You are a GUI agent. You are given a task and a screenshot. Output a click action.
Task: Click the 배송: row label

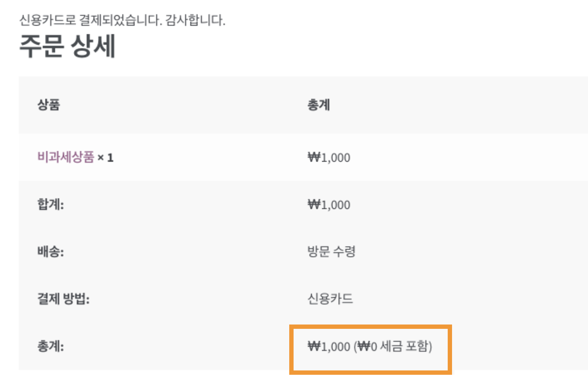(x=50, y=252)
